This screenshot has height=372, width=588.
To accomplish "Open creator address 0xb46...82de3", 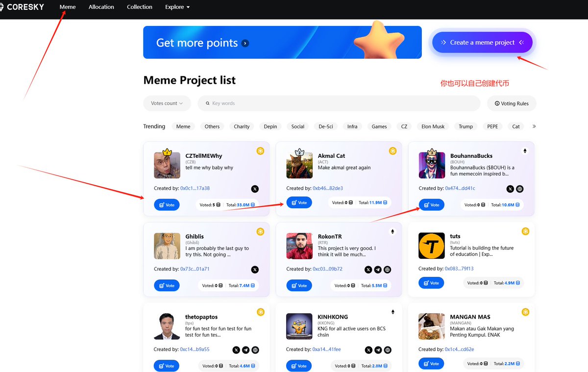I will [328, 188].
